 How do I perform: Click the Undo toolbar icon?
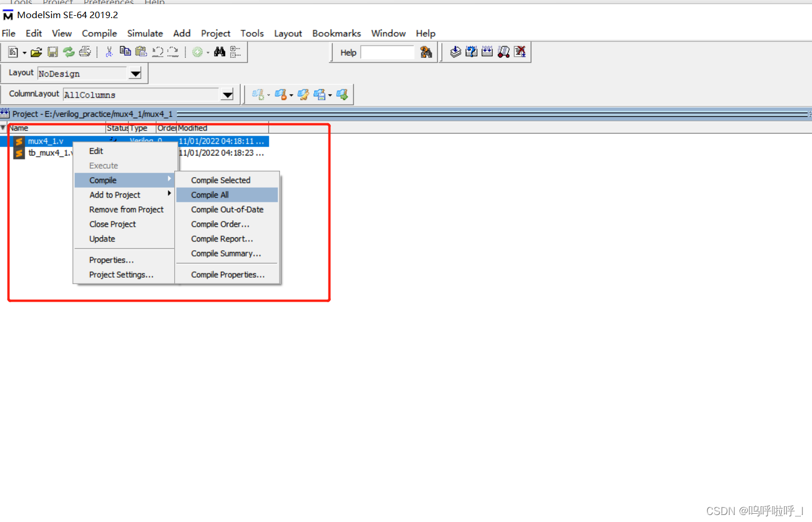click(157, 52)
